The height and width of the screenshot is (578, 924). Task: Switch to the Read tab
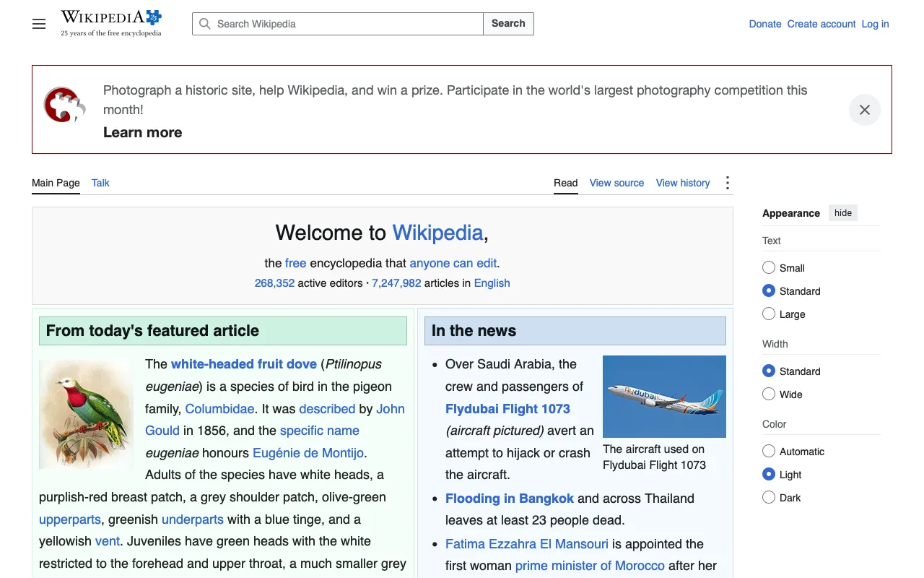click(x=566, y=183)
